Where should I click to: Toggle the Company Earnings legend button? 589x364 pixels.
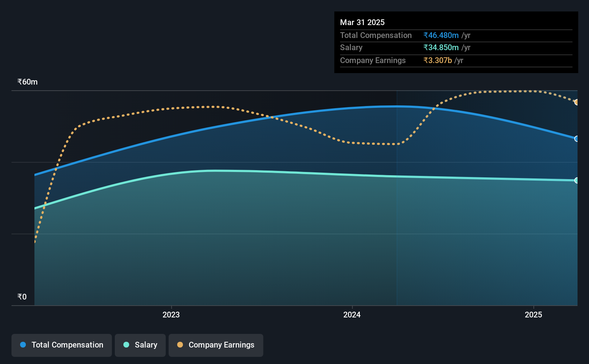pyautogui.click(x=216, y=345)
